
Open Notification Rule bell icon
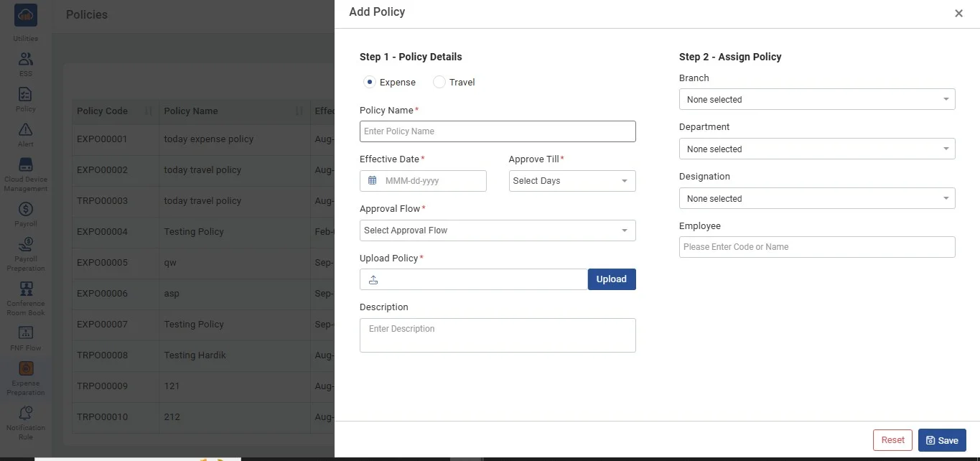(26, 413)
